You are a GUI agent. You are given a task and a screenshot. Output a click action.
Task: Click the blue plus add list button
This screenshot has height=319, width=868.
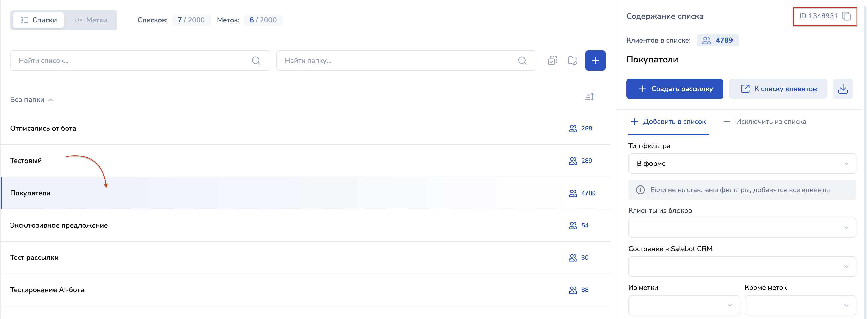[595, 61]
